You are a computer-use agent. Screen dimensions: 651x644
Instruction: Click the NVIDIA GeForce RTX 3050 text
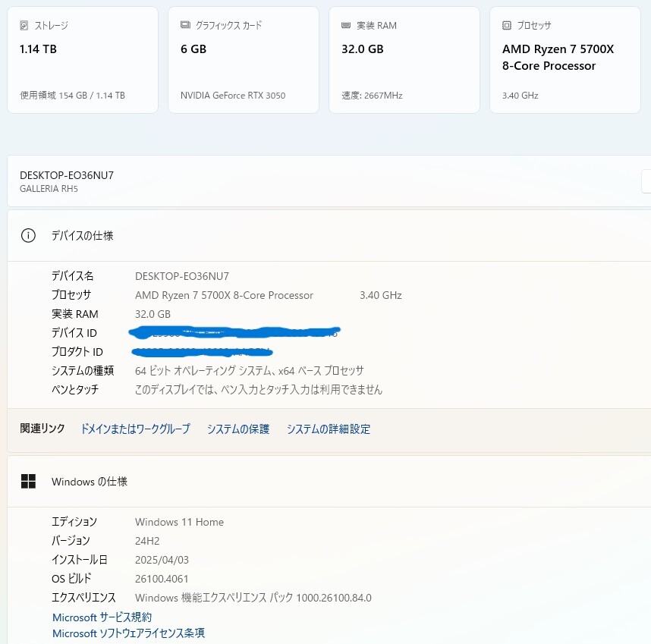(233, 96)
